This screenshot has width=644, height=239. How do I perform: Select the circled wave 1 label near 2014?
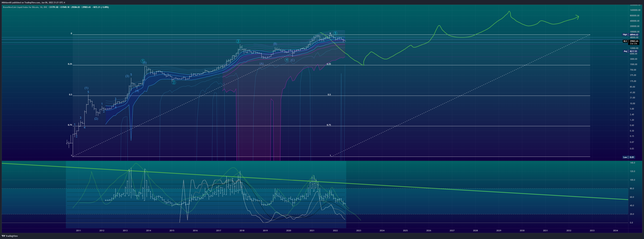click(x=143, y=61)
